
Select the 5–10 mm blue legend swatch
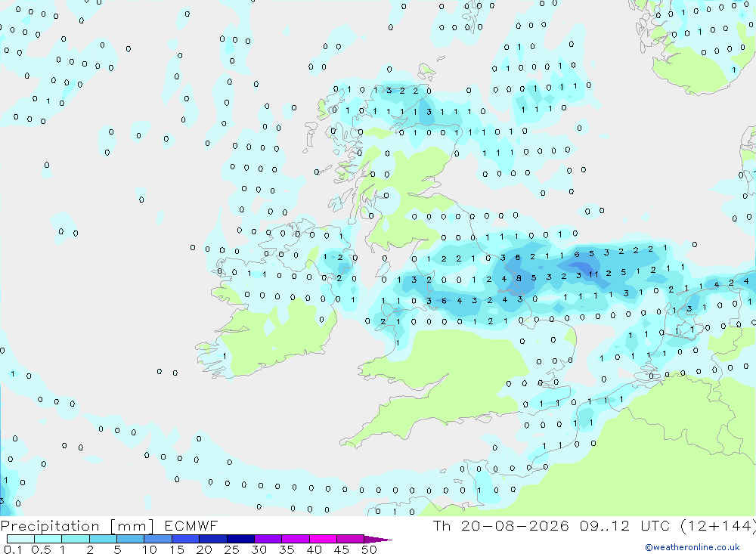[131, 539]
